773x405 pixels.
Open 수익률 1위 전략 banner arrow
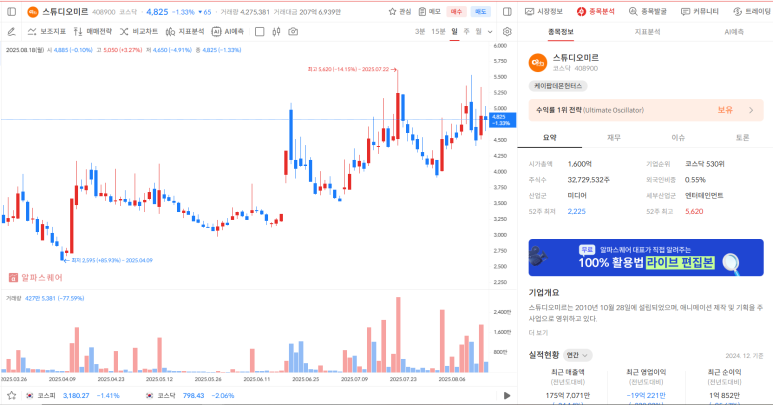(751, 110)
